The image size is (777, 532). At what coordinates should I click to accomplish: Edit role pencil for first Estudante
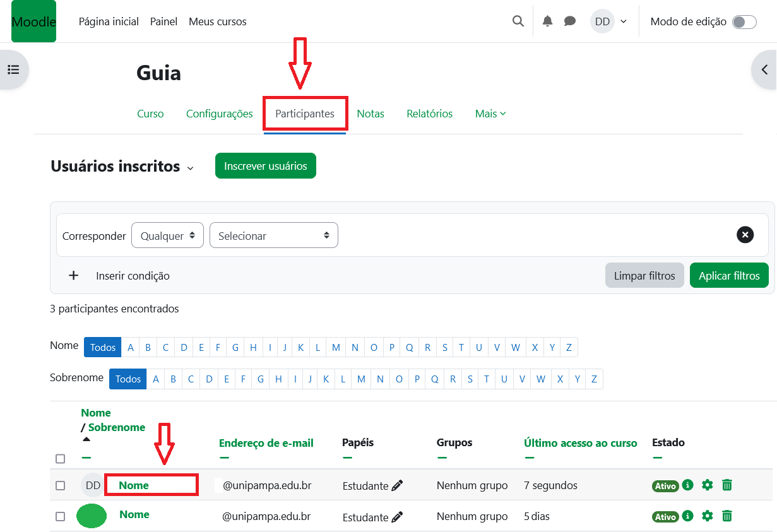tap(397, 485)
